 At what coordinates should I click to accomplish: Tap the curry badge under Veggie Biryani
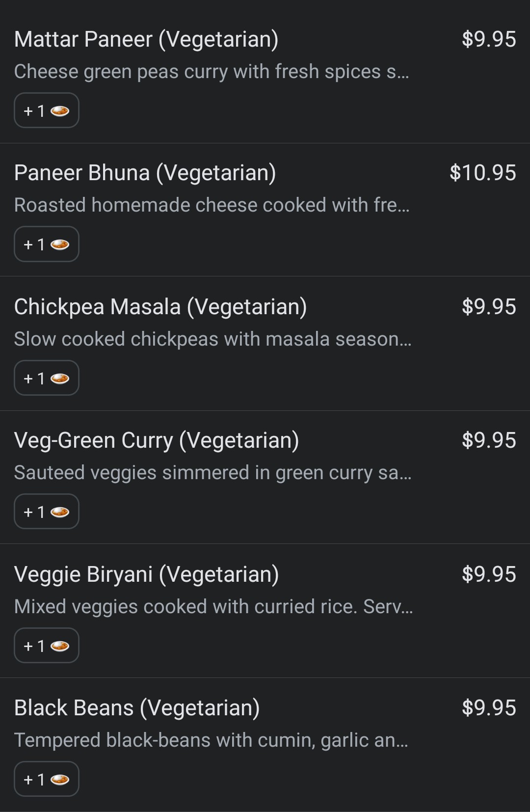coord(47,646)
